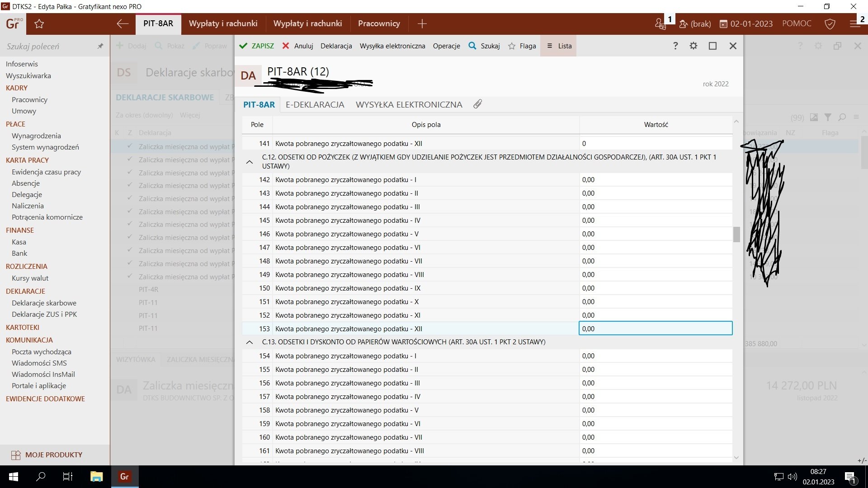
Task: Toggle the Flaga star marker
Action: click(522, 46)
